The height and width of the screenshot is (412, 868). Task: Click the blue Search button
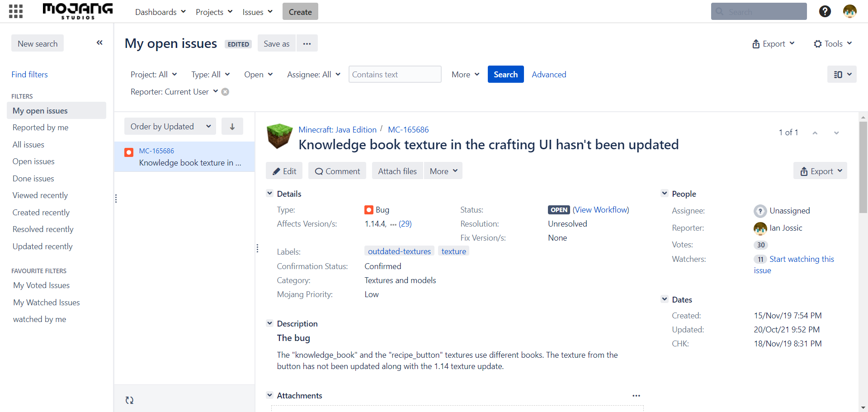pos(505,75)
